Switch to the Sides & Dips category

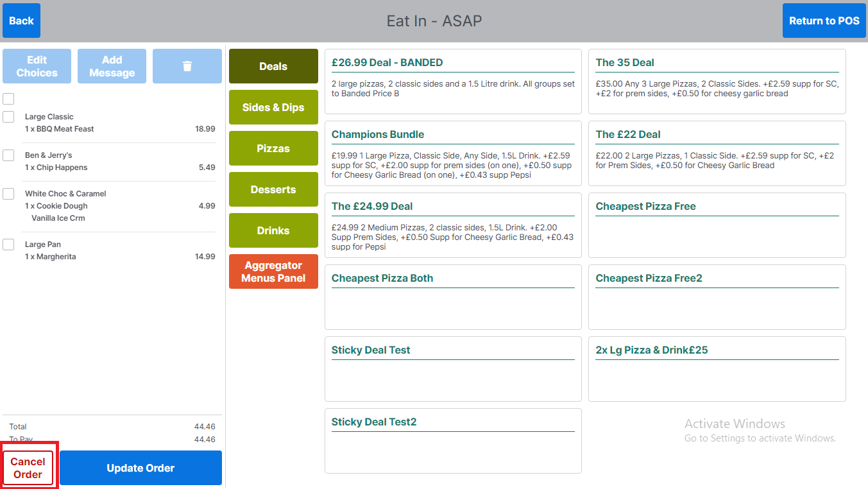click(273, 107)
